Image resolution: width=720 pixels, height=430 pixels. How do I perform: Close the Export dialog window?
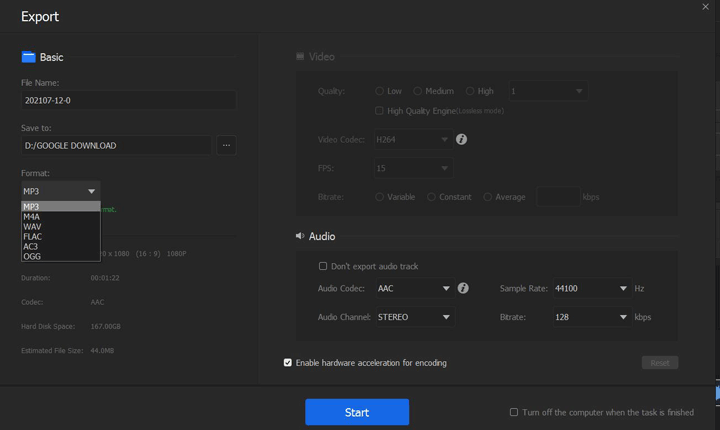pyautogui.click(x=705, y=7)
